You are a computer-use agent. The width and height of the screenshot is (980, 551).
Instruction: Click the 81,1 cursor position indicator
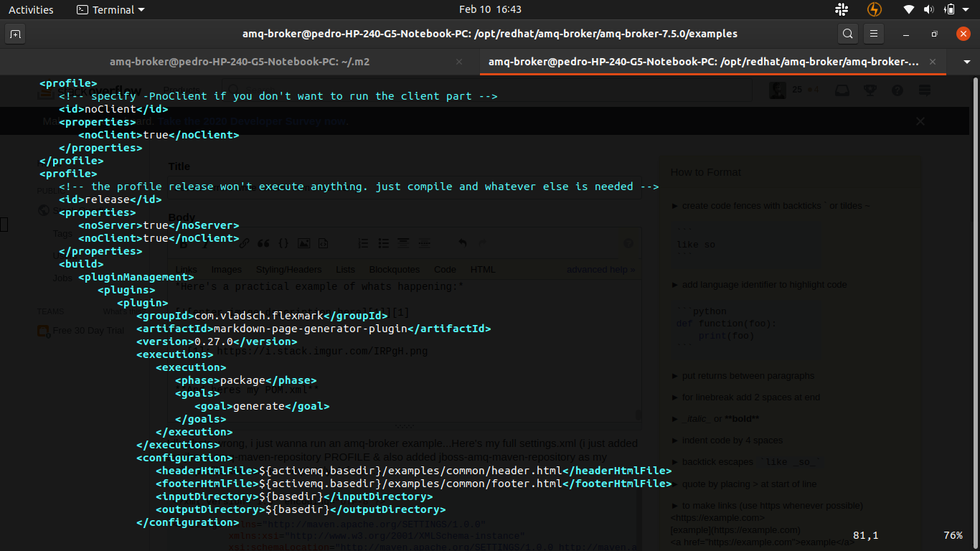[866, 535]
